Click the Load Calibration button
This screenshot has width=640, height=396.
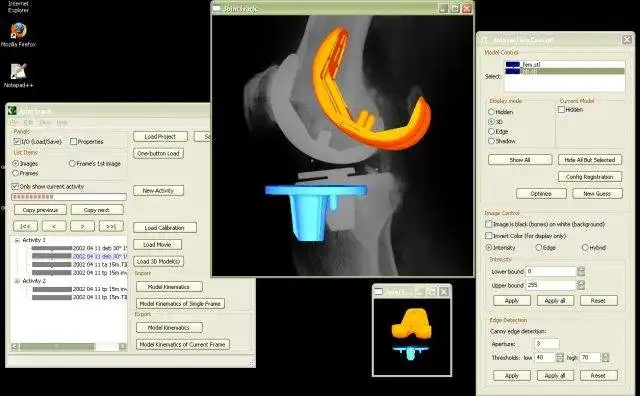pos(165,228)
